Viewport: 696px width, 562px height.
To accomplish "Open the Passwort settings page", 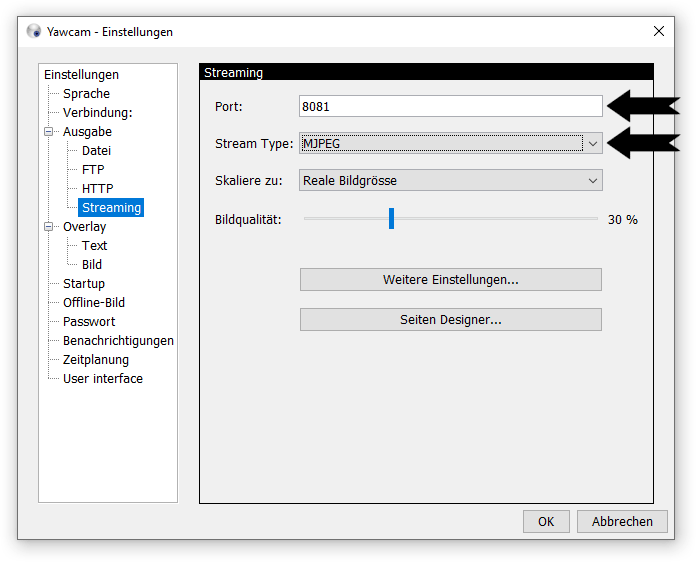I will click(89, 322).
